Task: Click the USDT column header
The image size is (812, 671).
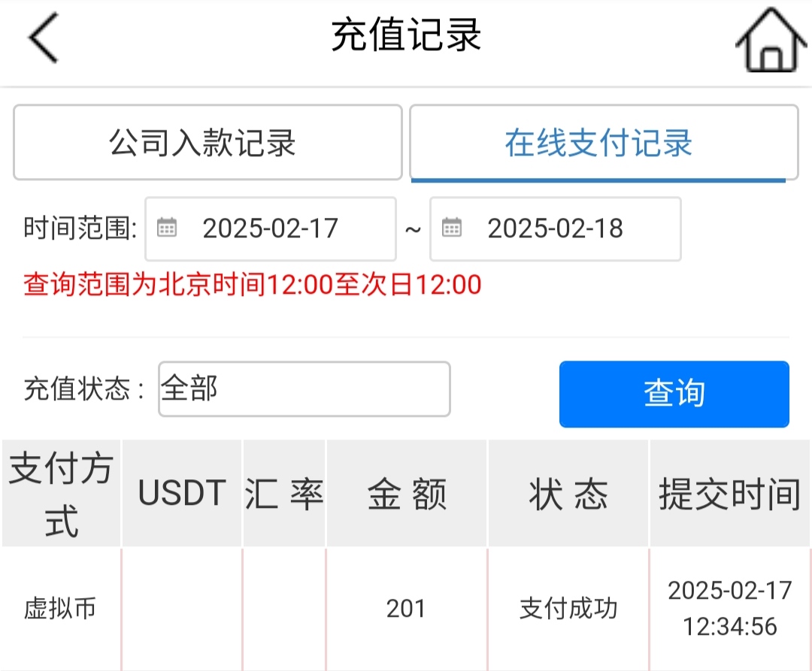Action: tap(182, 494)
